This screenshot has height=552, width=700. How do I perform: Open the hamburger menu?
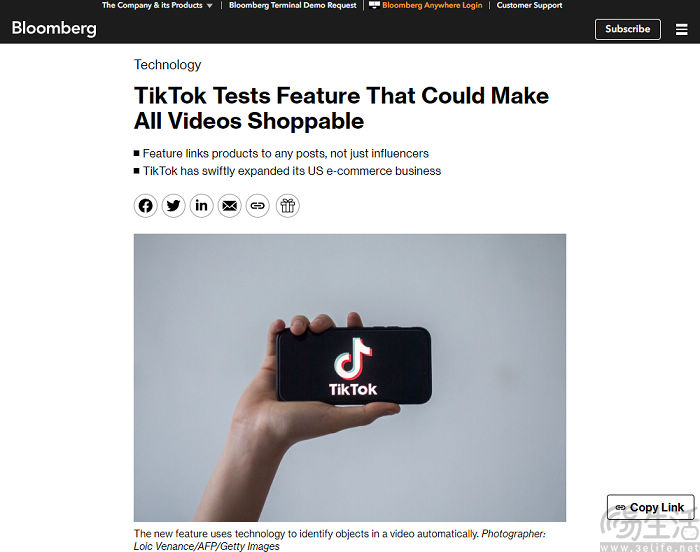tap(681, 29)
